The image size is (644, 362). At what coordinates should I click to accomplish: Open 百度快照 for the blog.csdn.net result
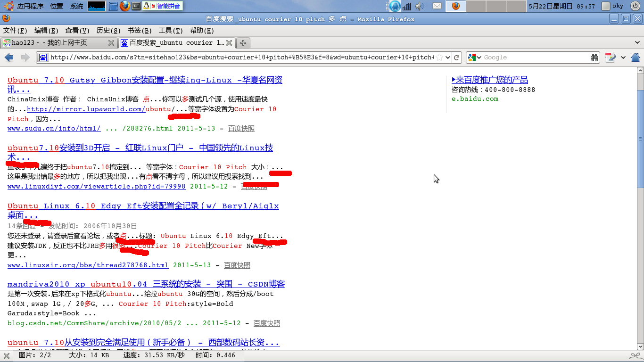point(267,323)
